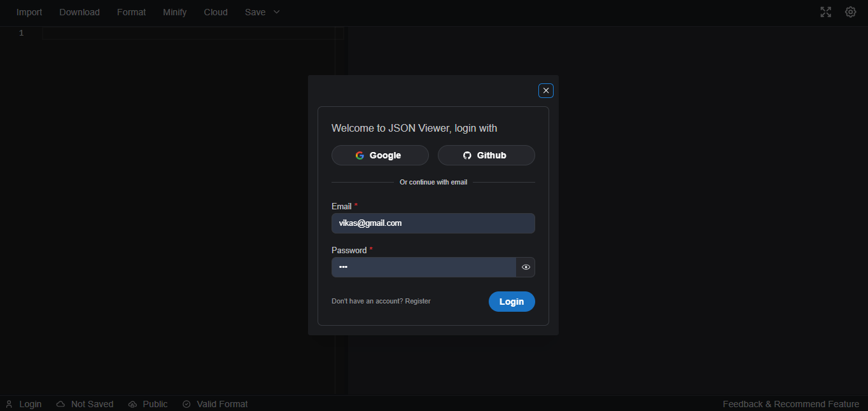Click the first editor line area
Screen dimensions: 868x411
click(x=193, y=33)
